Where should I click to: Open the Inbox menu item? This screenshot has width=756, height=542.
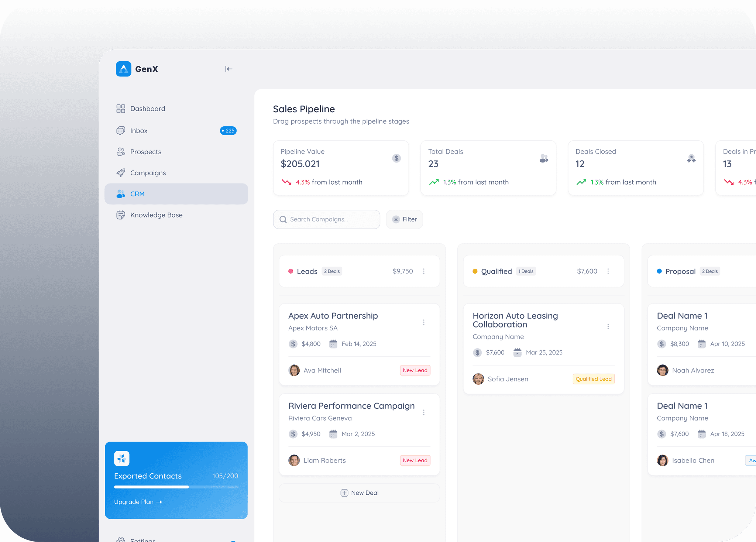[139, 131]
